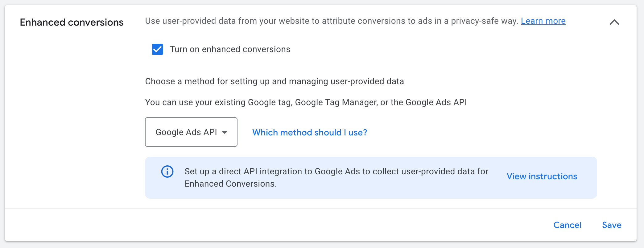Viewport: 644px width, 248px height.
Task: Click the blue info circle icon
Action: click(167, 172)
